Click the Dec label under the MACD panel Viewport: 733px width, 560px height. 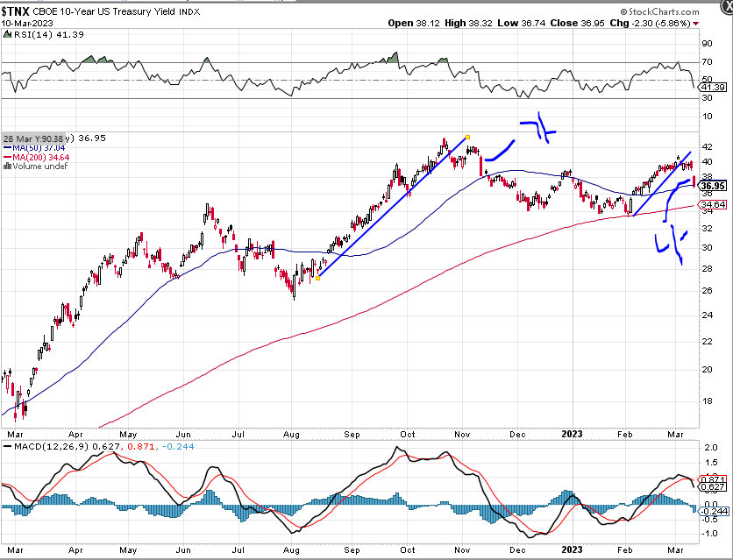click(x=517, y=549)
